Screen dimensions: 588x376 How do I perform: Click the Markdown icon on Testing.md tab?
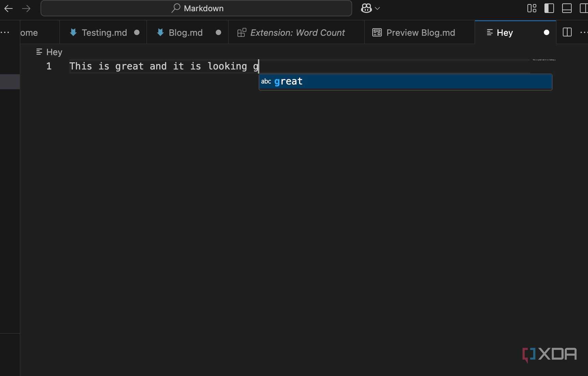pyautogui.click(x=73, y=32)
